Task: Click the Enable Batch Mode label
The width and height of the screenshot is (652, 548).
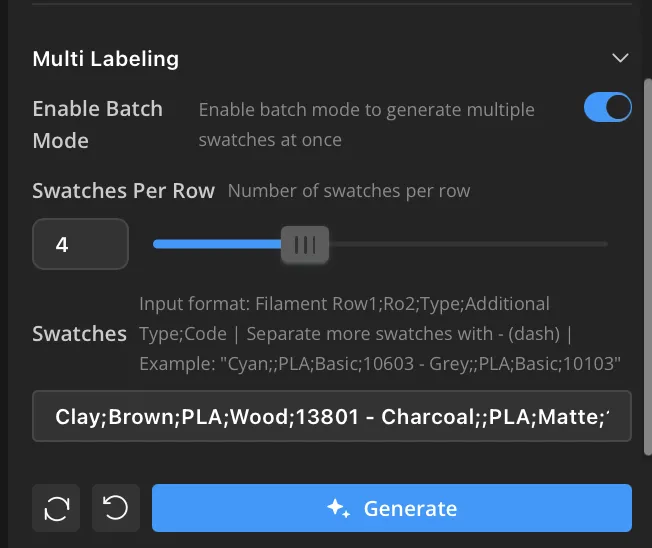Action: 98,124
